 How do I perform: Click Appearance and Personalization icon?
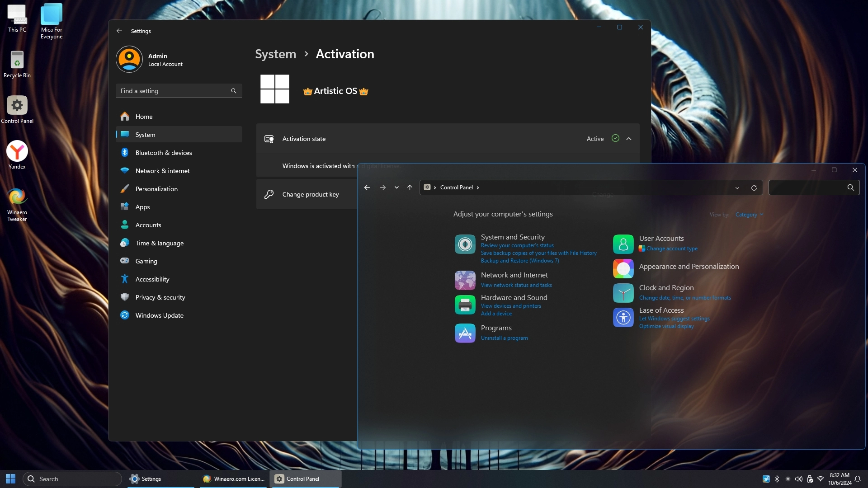coord(623,269)
